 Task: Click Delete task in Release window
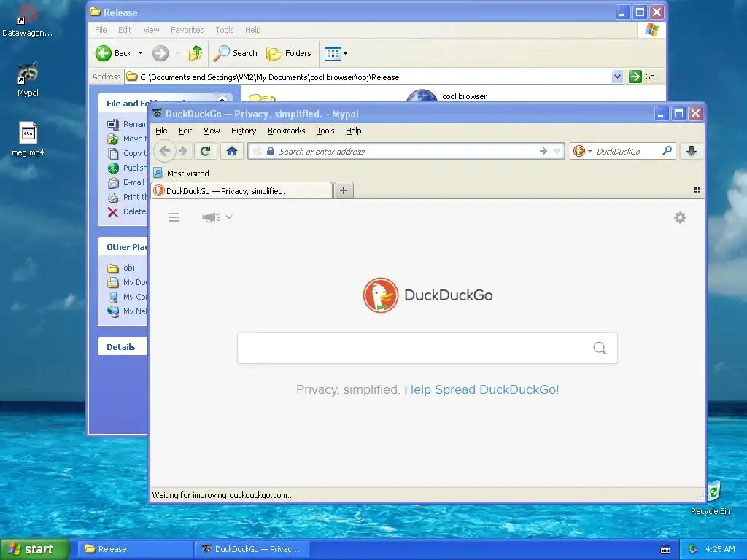(127, 212)
